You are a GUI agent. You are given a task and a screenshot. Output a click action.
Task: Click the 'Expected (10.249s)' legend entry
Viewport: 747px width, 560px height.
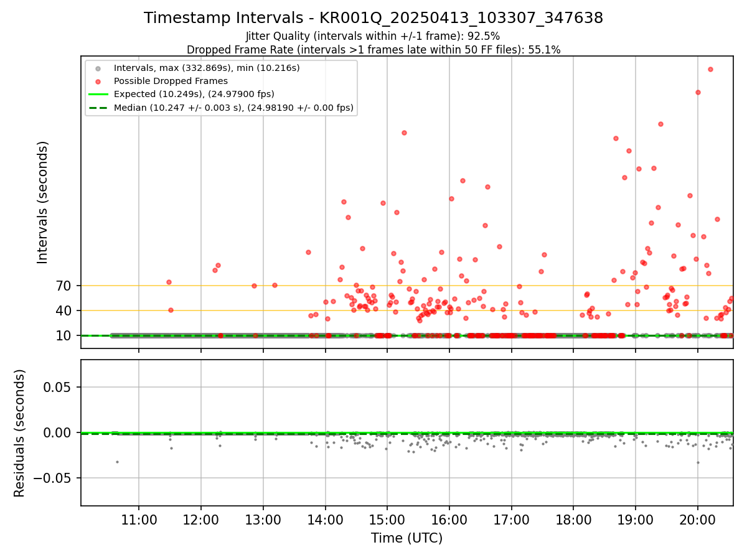(194, 94)
